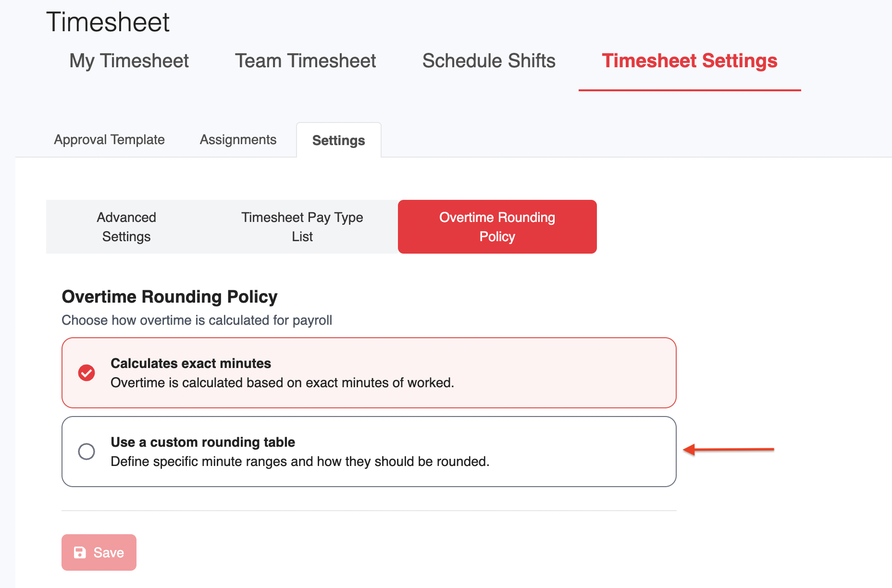Switch to the Assignments sub-tab
The width and height of the screenshot is (892, 588).
point(238,140)
